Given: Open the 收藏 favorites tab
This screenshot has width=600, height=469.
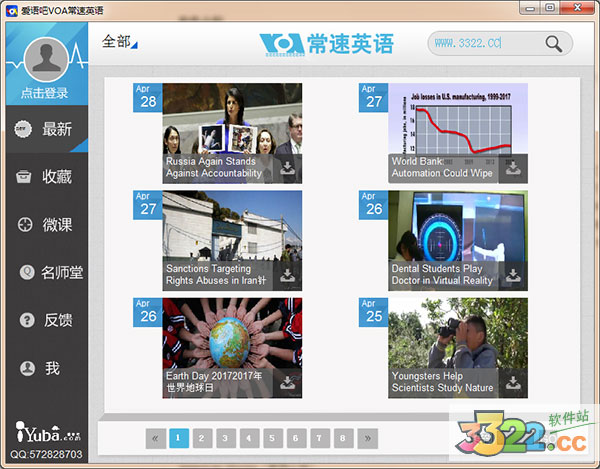Looking at the screenshot, I should pos(47,177).
